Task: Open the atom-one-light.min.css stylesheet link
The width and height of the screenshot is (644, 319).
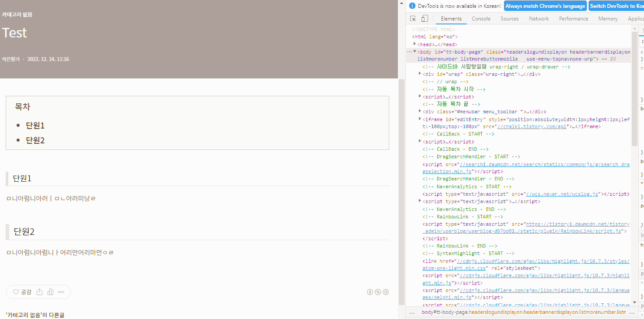Action: (x=526, y=265)
